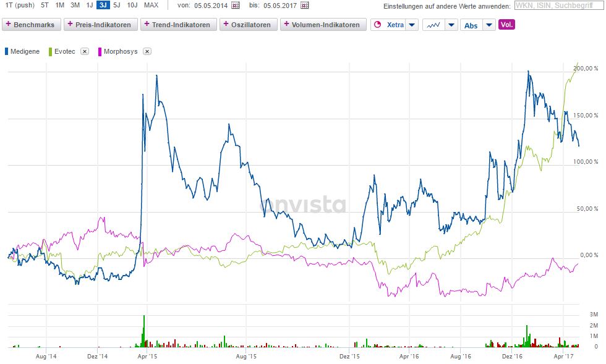Click the green Evotec legend swatch
The width and height of the screenshot is (606, 364).
click(50, 51)
